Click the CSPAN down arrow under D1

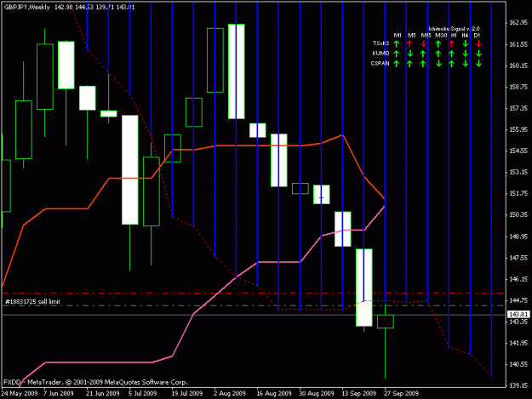(x=478, y=64)
